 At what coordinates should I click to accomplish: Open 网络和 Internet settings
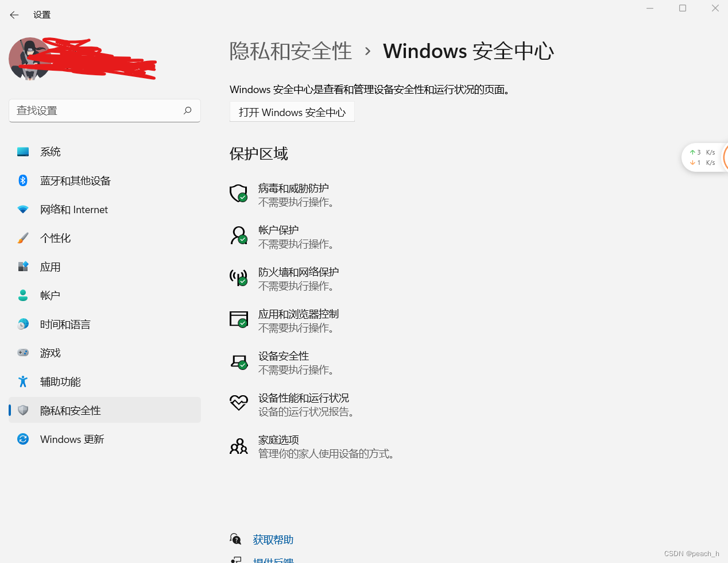point(104,209)
